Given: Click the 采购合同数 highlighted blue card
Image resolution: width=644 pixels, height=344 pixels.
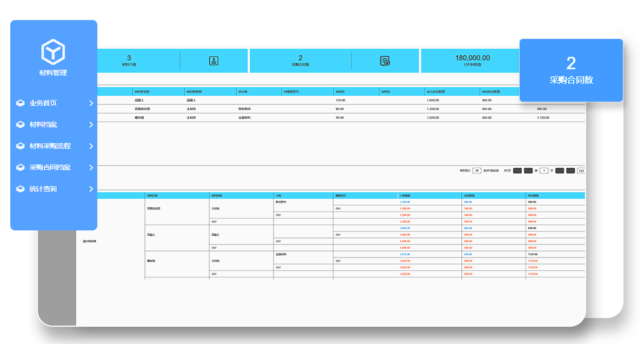Looking at the screenshot, I should click(x=571, y=70).
